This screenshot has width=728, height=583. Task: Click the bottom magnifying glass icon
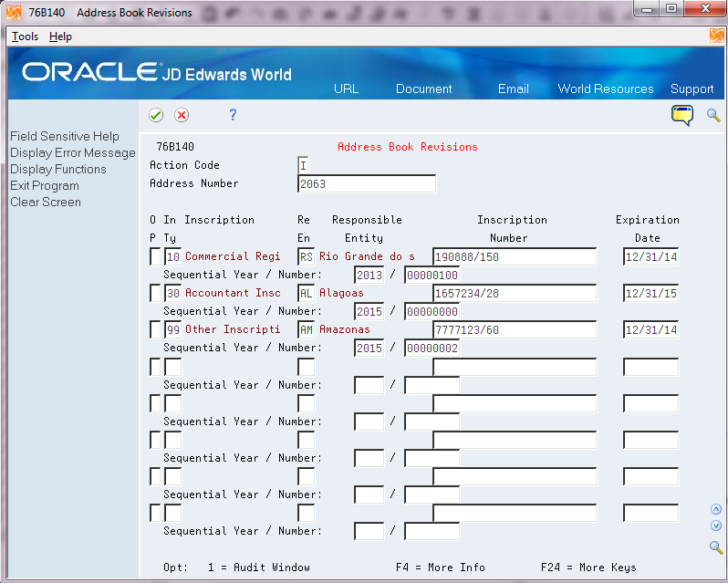tap(716, 547)
